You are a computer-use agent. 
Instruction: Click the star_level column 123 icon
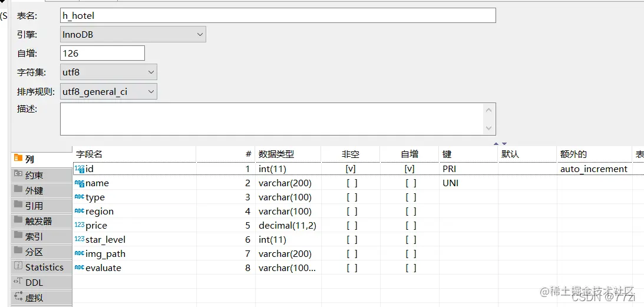click(x=80, y=239)
